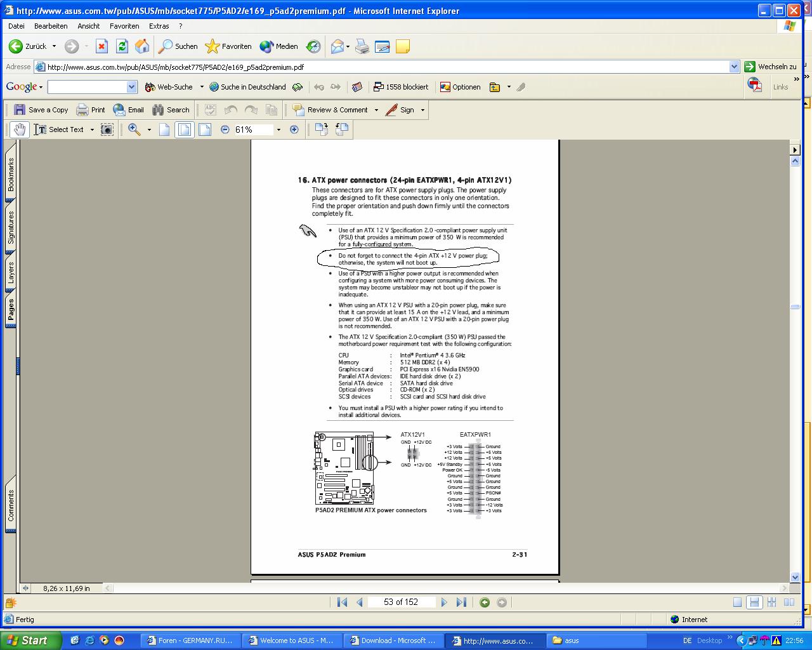Go to next page button
This screenshot has height=650, width=812.
(x=444, y=602)
